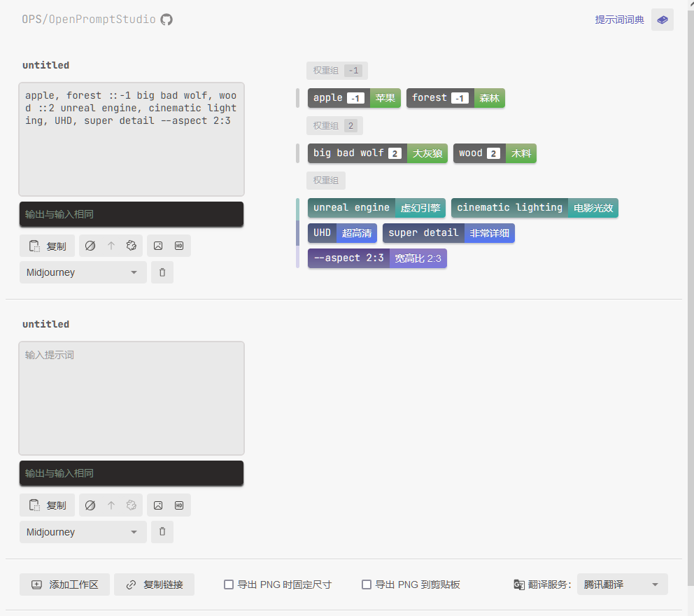Click the empty 输入提示词 prompt input field
Image resolution: width=694 pixels, height=616 pixels.
(x=132, y=398)
